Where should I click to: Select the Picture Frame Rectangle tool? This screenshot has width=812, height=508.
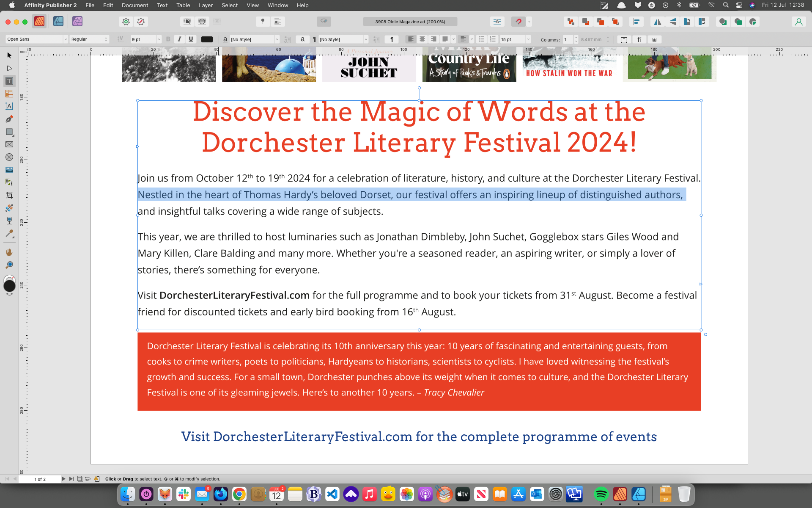[9, 144]
